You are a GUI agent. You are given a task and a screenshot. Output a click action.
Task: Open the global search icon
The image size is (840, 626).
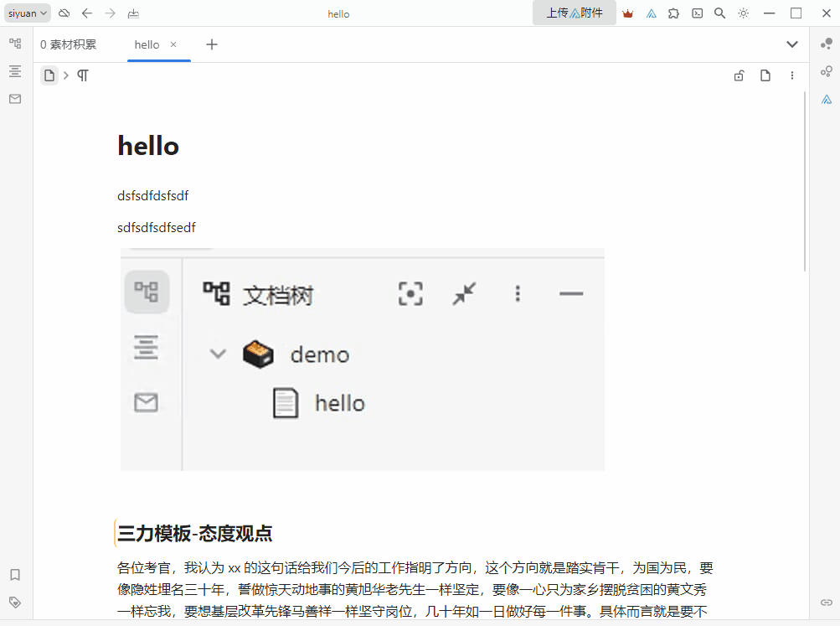tap(719, 13)
